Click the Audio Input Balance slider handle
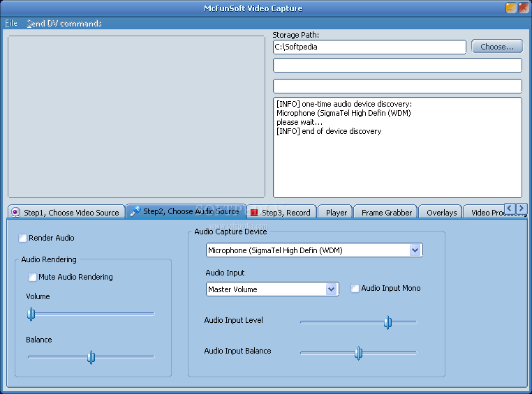 pos(359,353)
